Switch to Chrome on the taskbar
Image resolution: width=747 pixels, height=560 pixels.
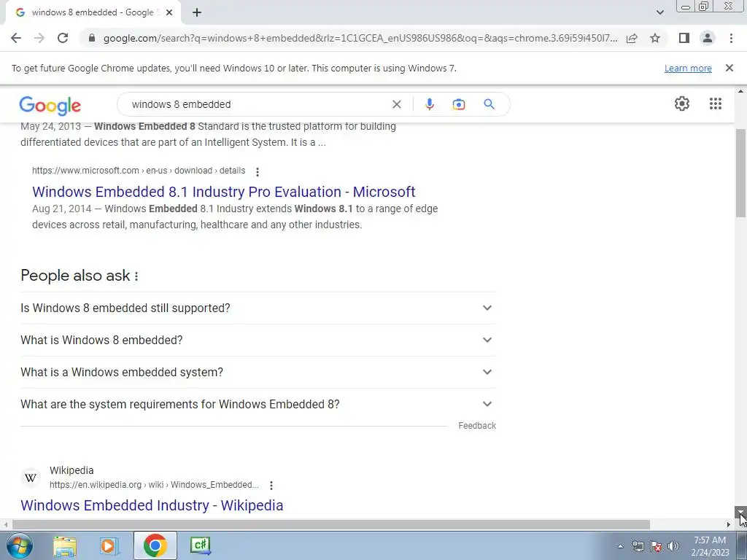coord(155,545)
